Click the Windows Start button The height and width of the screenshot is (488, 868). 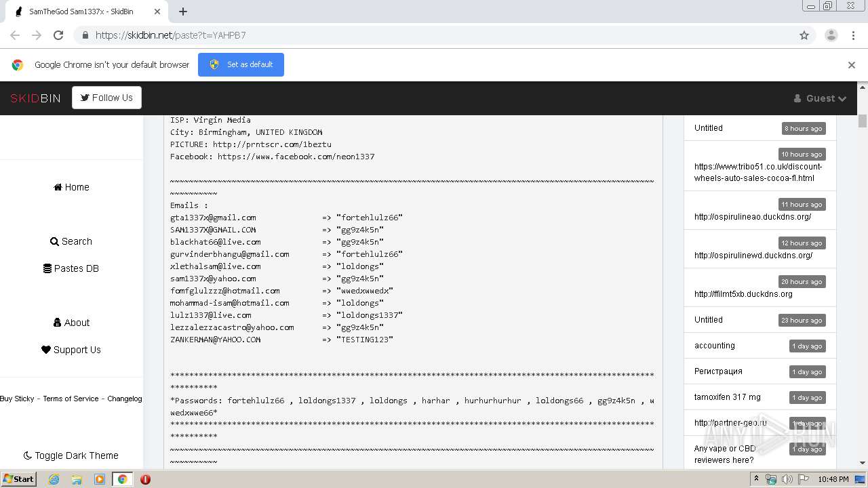tap(19, 479)
